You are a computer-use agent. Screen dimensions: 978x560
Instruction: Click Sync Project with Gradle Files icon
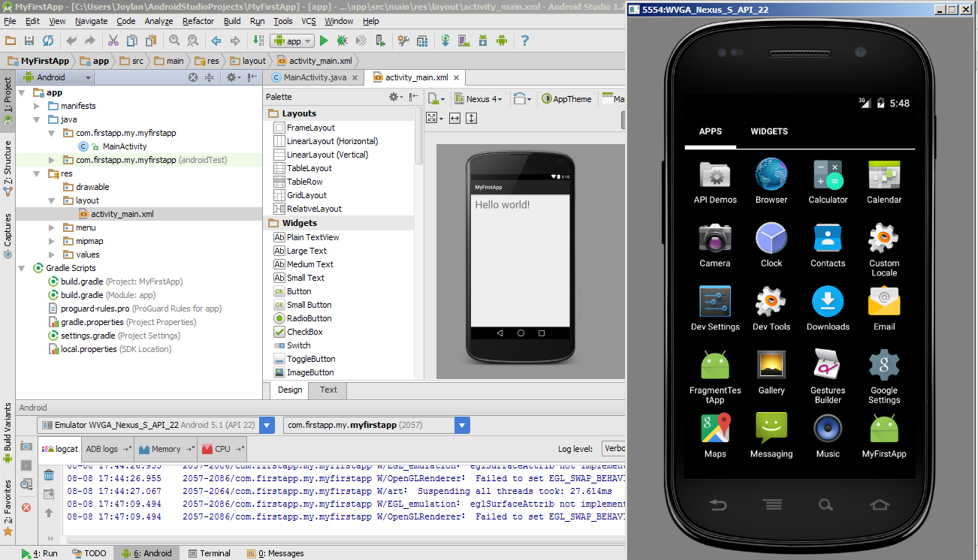445,41
